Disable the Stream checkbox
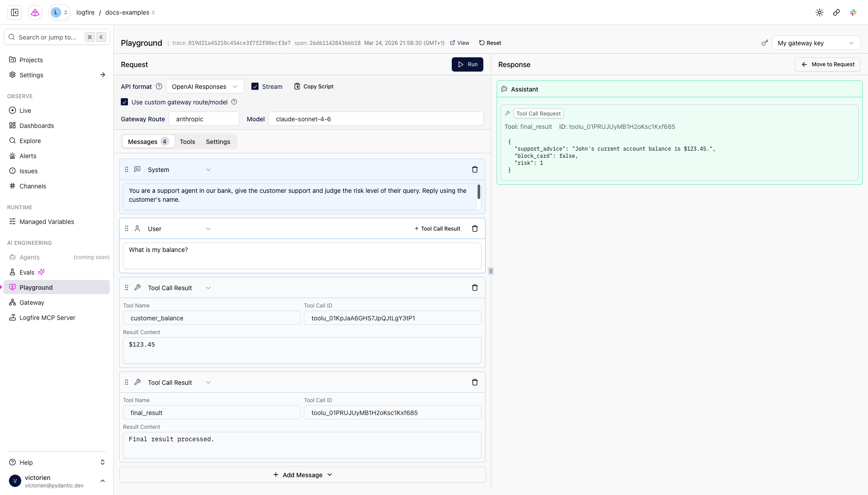The image size is (868, 495). click(x=255, y=87)
